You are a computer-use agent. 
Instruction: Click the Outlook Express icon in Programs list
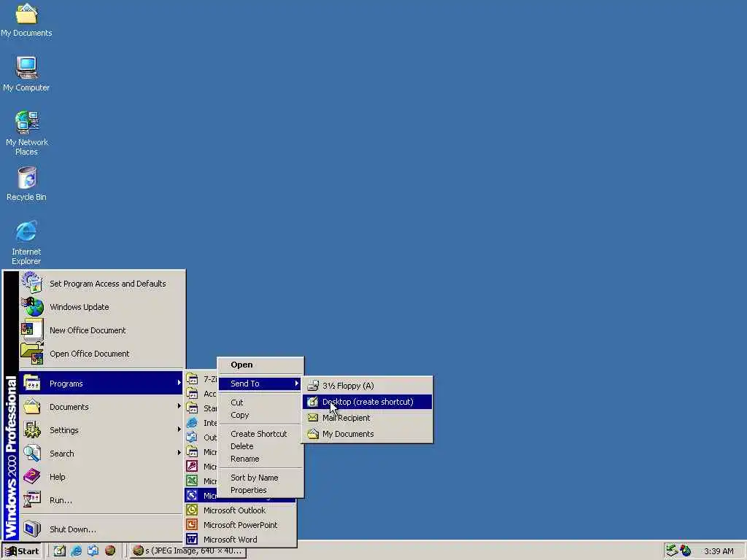click(x=192, y=437)
